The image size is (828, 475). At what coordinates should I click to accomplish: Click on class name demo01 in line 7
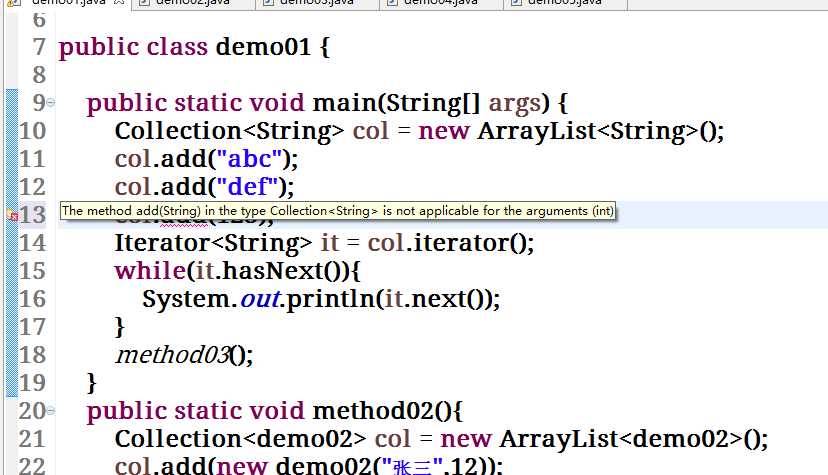(x=263, y=47)
